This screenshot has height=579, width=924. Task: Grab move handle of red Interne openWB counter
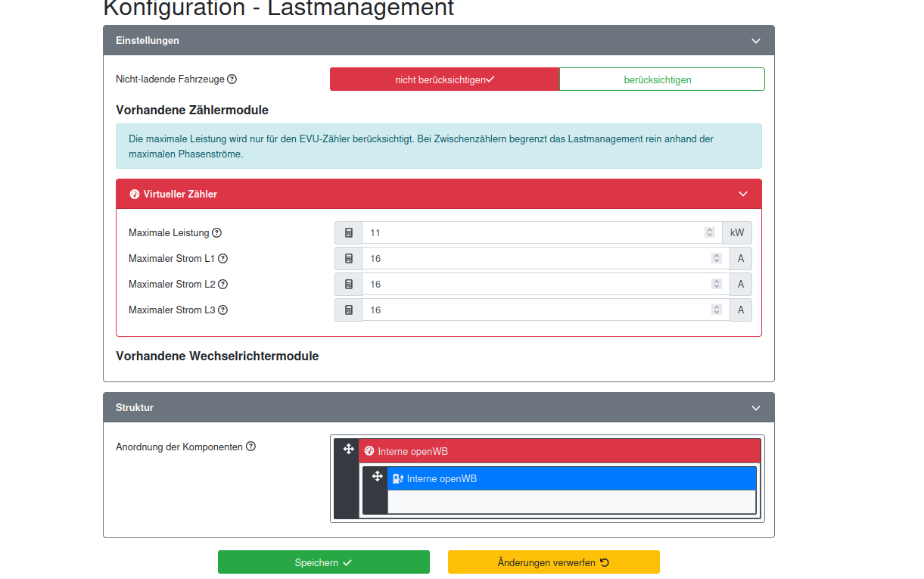pyautogui.click(x=348, y=449)
